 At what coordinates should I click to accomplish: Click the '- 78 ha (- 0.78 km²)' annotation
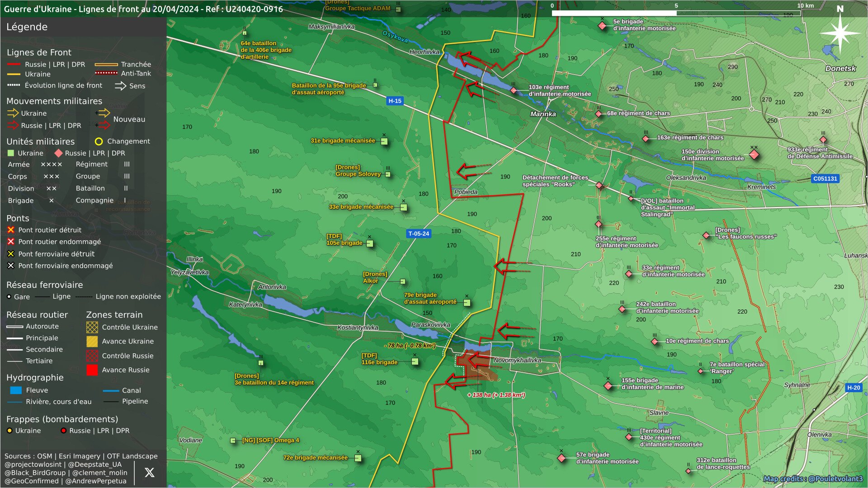pos(410,346)
